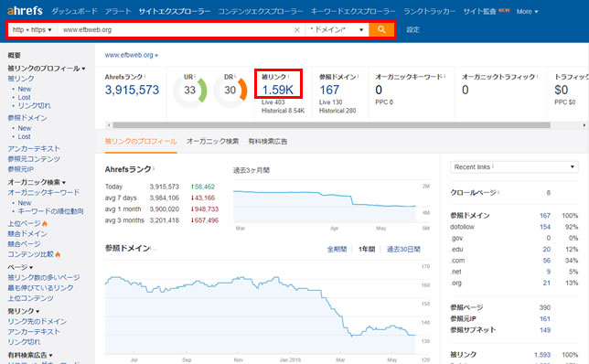The image size is (589, 364).
Task: Click the horizontal metrics scrollbar
Action: tap(332, 124)
